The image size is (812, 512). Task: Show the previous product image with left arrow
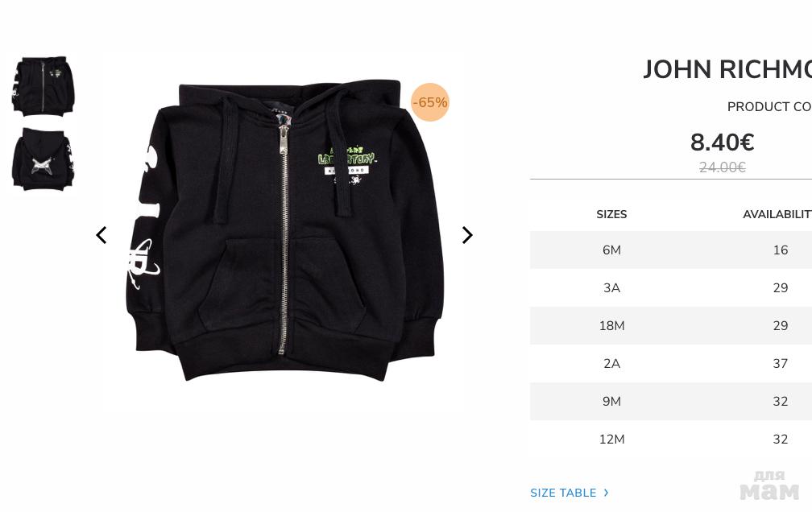101,235
